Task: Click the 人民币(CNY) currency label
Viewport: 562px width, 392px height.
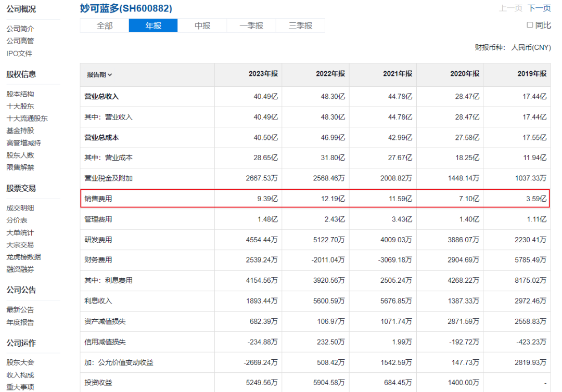Action: [x=531, y=48]
